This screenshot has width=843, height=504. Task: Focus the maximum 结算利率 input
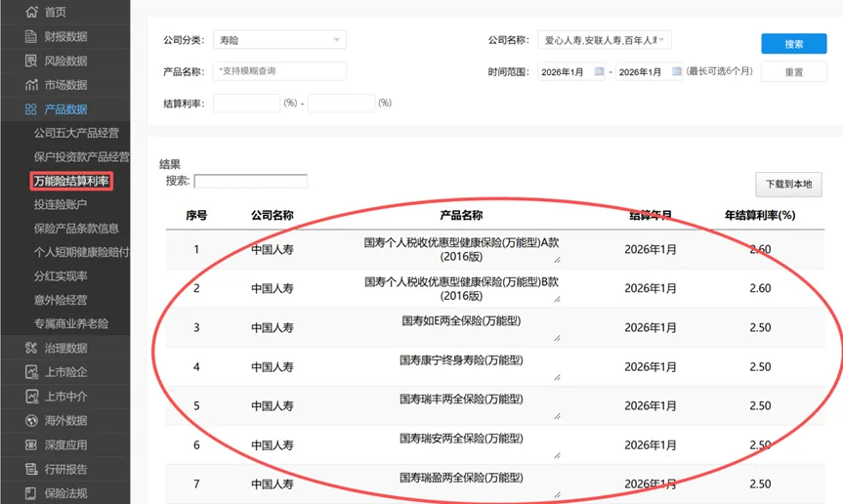[341, 104]
